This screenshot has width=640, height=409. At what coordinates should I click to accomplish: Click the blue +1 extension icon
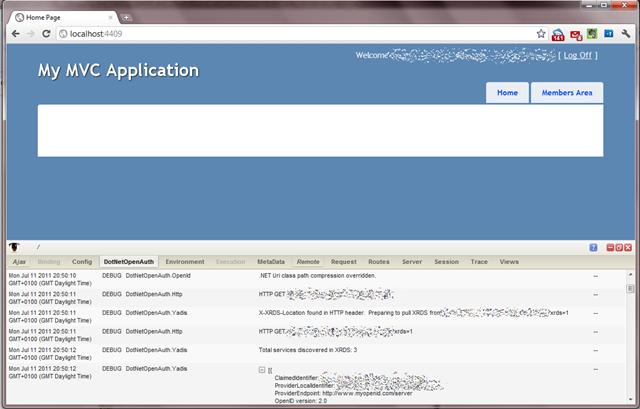(607, 33)
